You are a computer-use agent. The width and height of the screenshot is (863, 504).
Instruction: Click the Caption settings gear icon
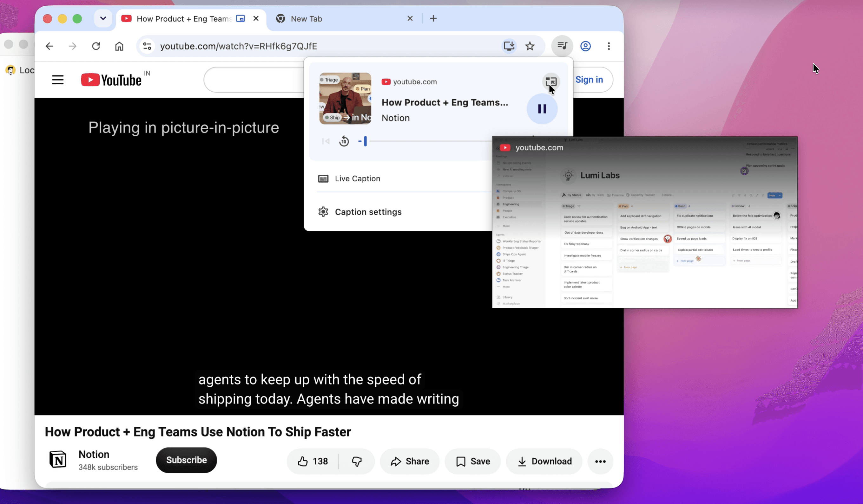323,212
